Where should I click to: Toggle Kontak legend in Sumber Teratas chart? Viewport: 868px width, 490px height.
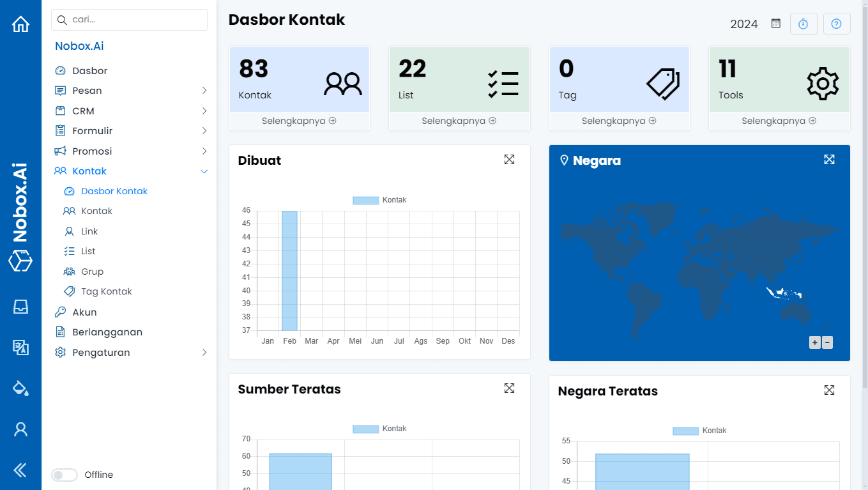pyautogui.click(x=380, y=429)
